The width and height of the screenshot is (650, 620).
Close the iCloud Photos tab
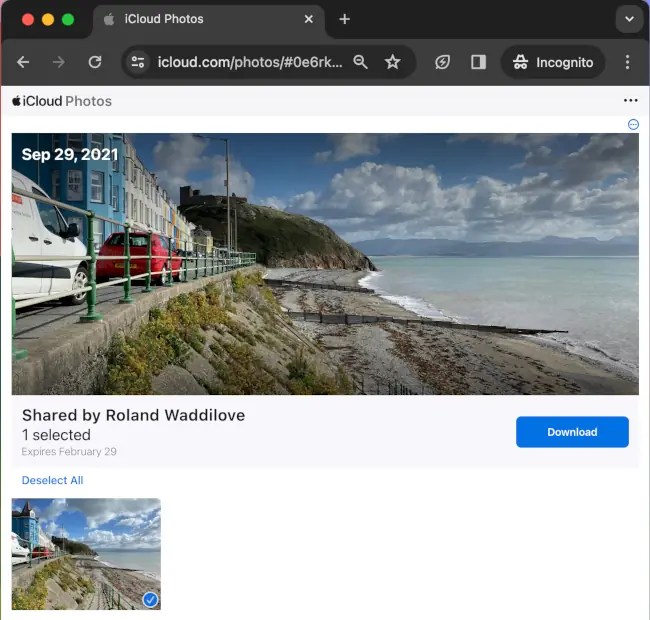[308, 19]
